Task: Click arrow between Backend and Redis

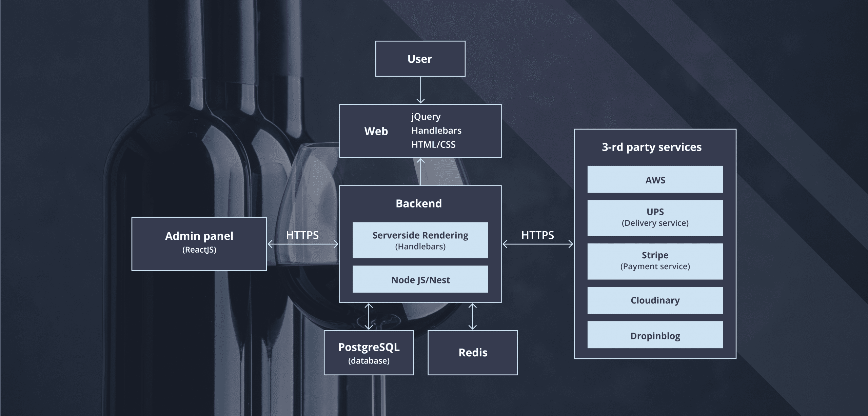Action: point(472,316)
